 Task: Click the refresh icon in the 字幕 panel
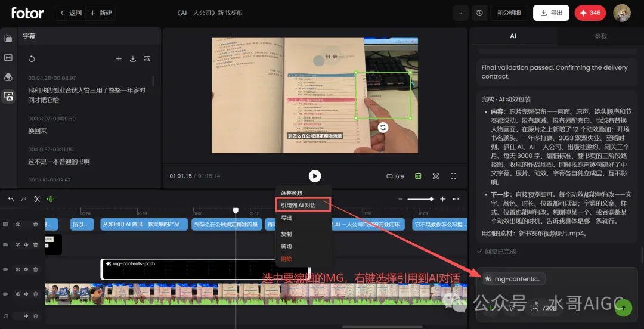pos(32,59)
